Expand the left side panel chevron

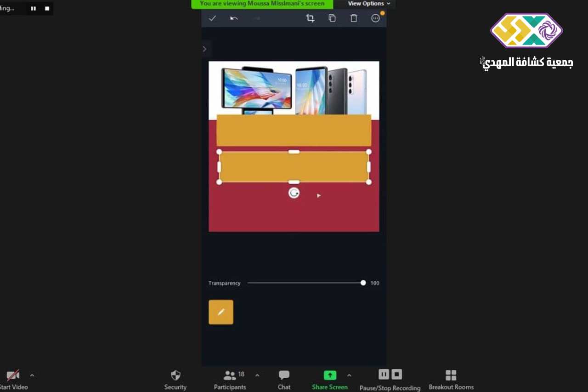click(x=204, y=49)
